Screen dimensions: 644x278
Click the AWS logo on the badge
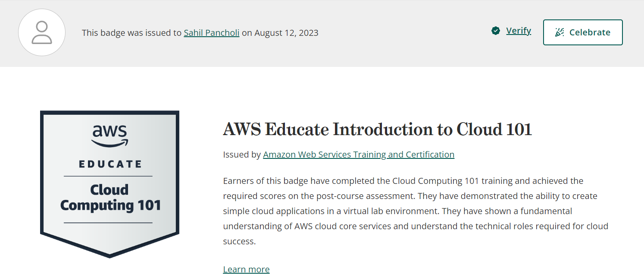[109, 136]
